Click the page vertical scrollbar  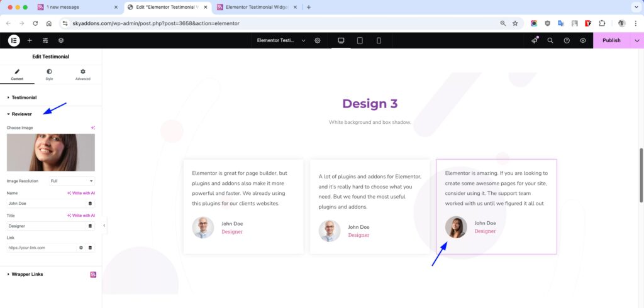(x=641, y=175)
